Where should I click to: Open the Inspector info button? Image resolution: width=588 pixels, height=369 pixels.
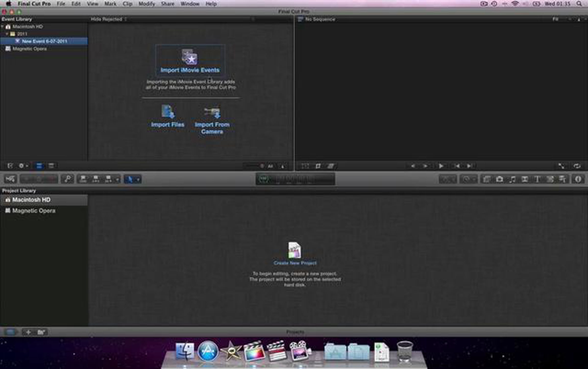[x=578, y=179]
